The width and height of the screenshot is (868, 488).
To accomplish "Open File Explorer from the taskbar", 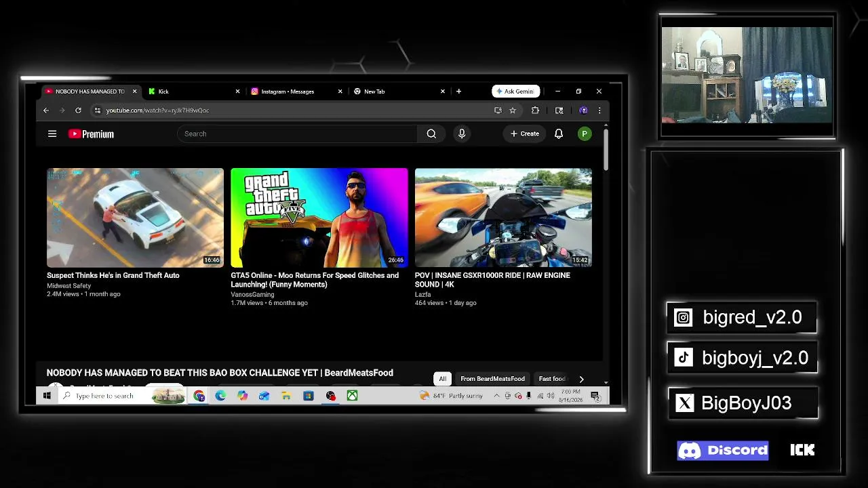I will click(x=286, y=396).
